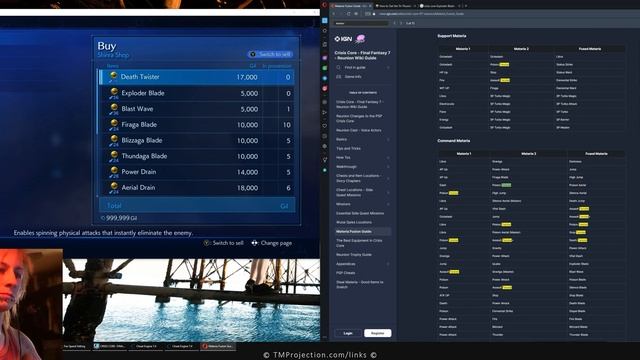Click the magnifier icon next to Find in guide
Viewport: 640px width, 360px height.
point(338,67)
